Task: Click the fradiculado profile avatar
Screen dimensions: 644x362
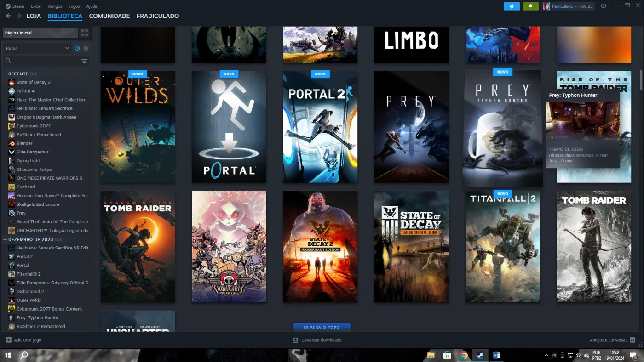Action: (x=546, y=6)
